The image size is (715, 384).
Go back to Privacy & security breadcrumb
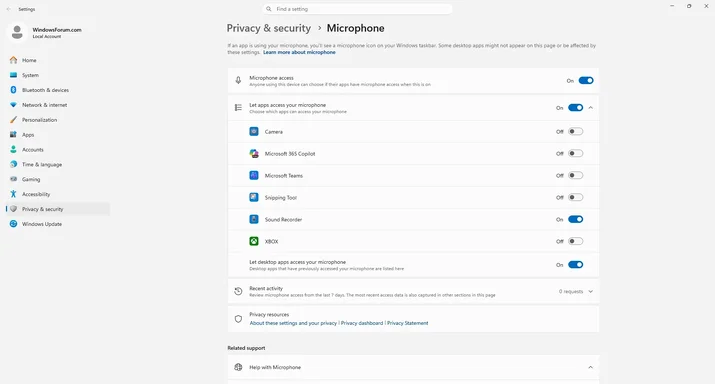coord(269,28)
